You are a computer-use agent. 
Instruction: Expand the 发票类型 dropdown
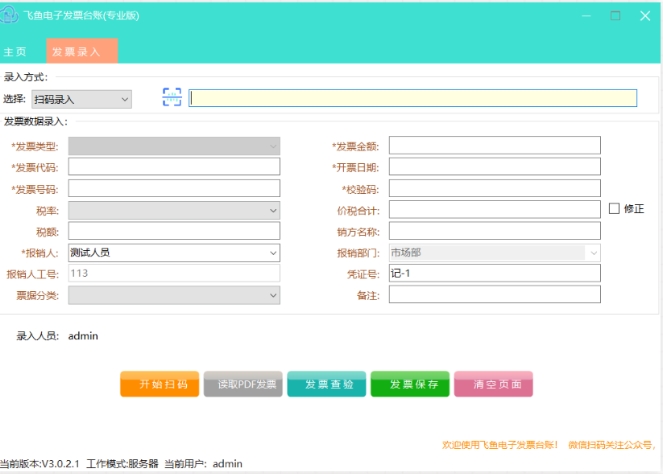pos(174,146)
